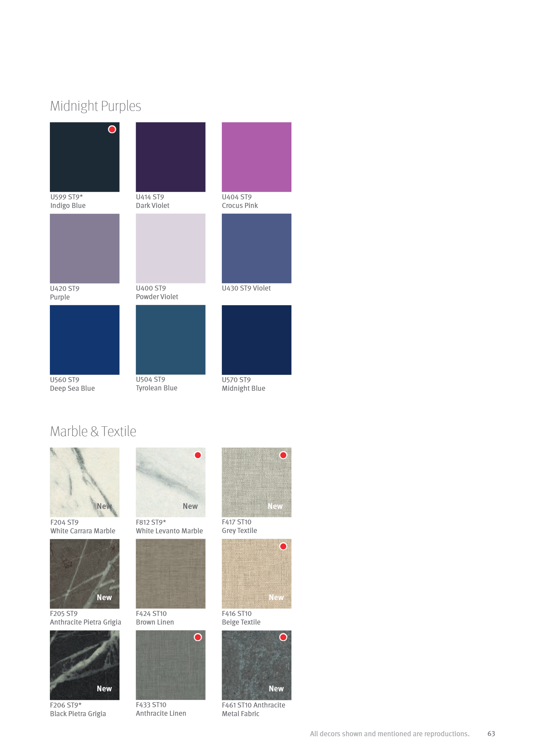Choose the Powder Violet swatch
The image size is (533, 756).
click(170, 248)
